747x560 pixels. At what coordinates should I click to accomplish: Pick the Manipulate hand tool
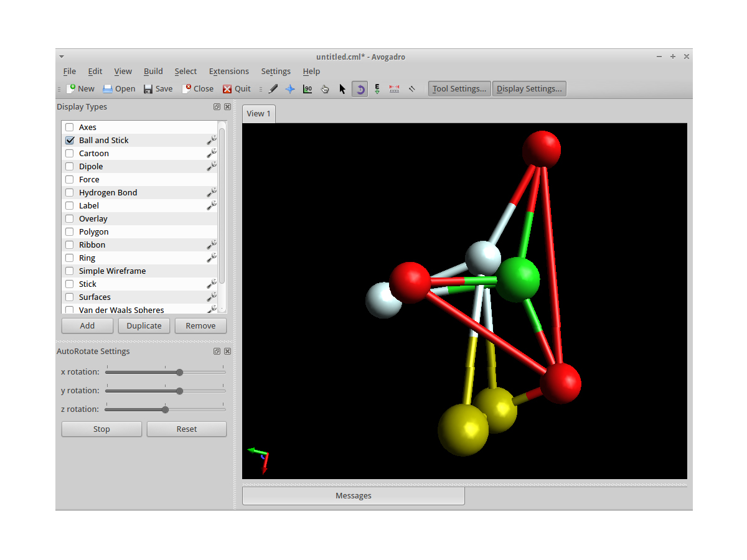325,89
